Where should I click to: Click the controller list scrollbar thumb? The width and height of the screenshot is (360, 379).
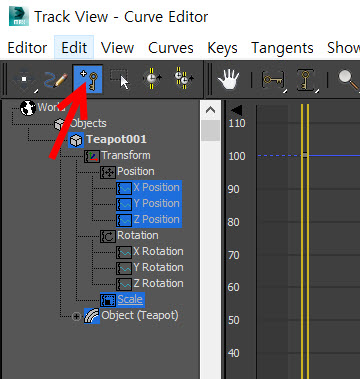(211, 131)
